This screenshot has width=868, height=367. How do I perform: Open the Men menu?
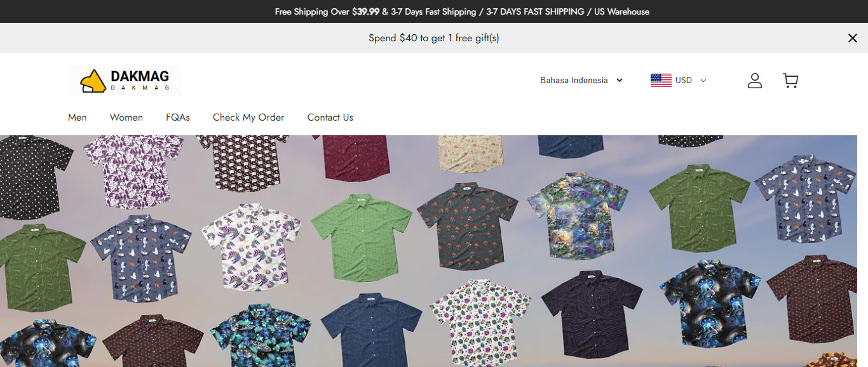[x=78, y=117]
